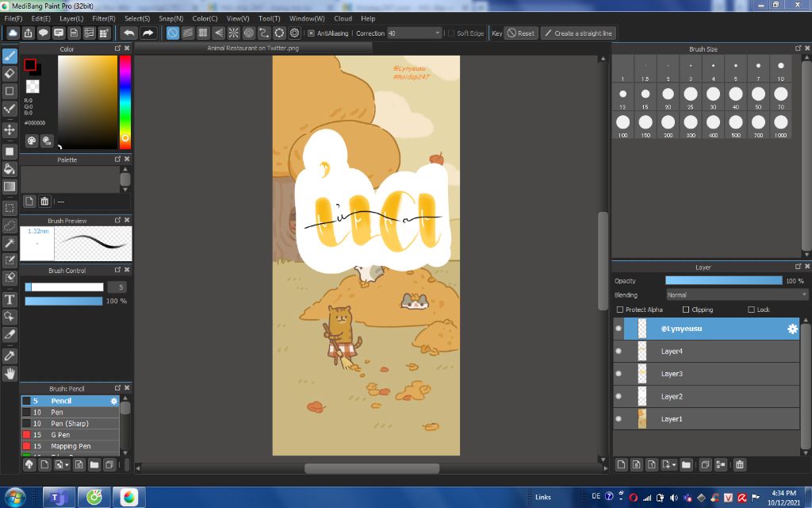Enable the Protect Alpha checkbox
The image size is (812, 508).
coord(620,310)
